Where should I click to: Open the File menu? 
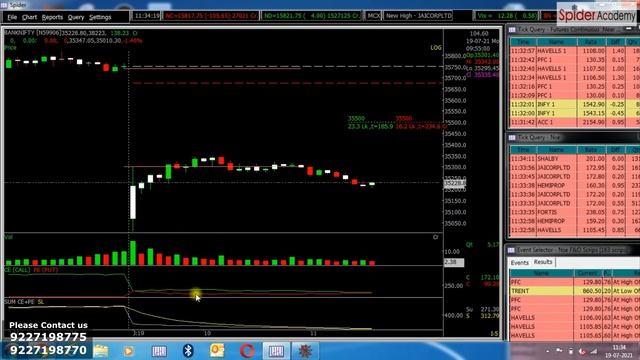12,17
